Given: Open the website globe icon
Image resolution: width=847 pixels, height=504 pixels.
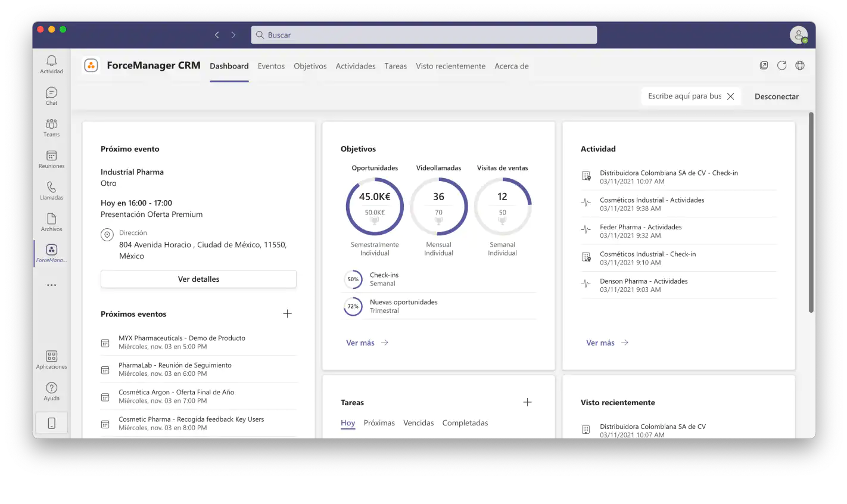Looking at the screenshot, I should tap(800, 66).
